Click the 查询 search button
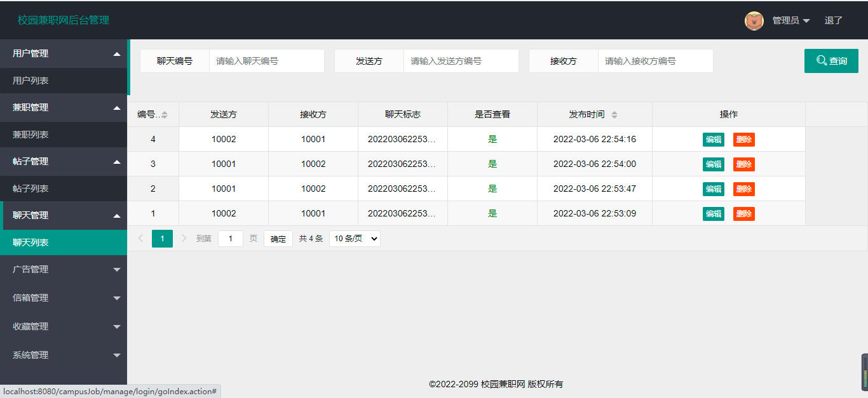This screenshot has width=868, height=398. pos(831,61)
